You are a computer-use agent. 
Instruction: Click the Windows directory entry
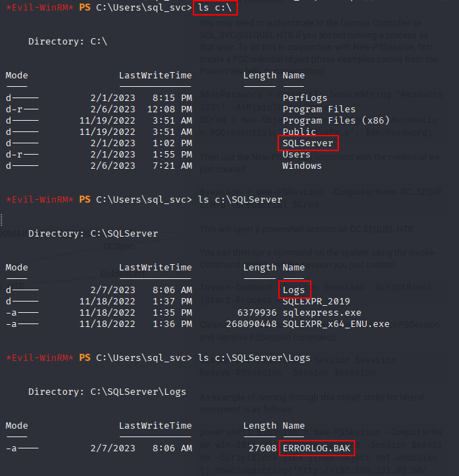[302, 166]
